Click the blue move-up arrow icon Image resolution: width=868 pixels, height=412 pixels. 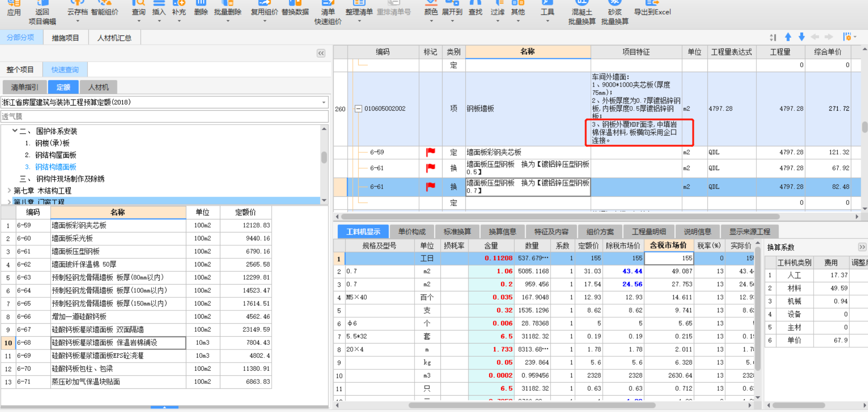click(x=788, y=37)
